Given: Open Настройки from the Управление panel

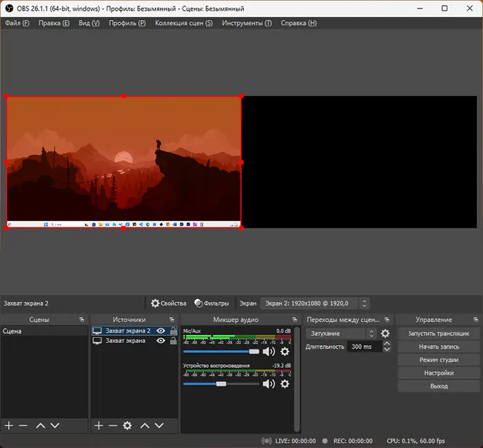Looking at the screenshot, I should [x=438, y=373].
